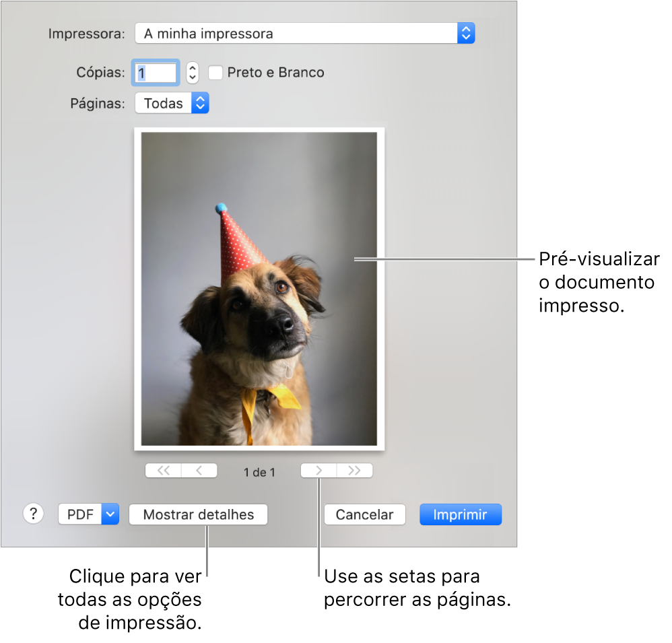The image size is (672, 643).
Task: Open the Impressora printer popup menu
Action: pyautogui.click(x=303, y=32)
